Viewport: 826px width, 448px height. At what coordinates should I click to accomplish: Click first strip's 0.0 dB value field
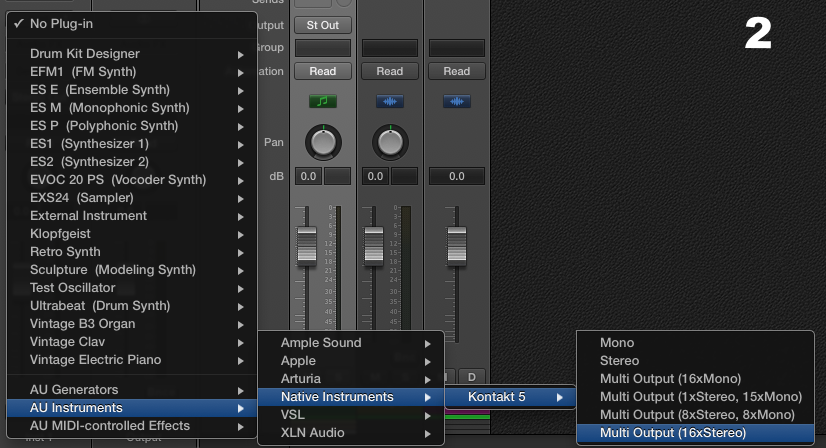coord(308,176)
